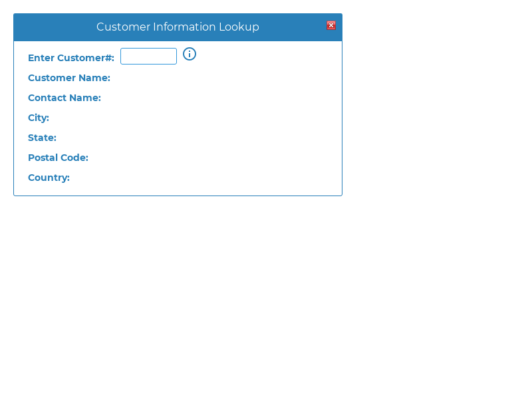Click the Country label

[x=49, y=178]
